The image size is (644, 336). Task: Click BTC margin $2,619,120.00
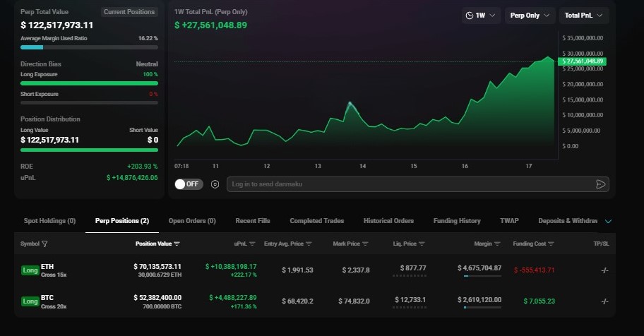tap(479, 300)
